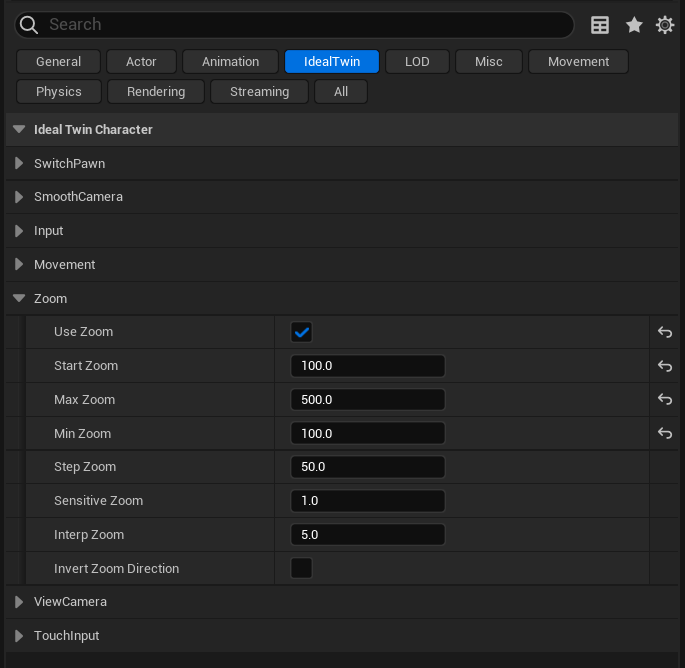685x668 pixels.
Task: Click the search magnifier icon
Action: pos(29,25)
